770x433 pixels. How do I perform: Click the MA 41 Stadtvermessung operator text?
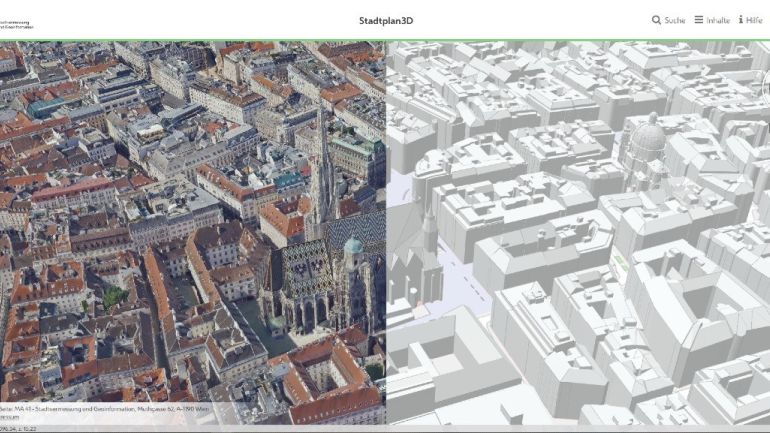104,408
